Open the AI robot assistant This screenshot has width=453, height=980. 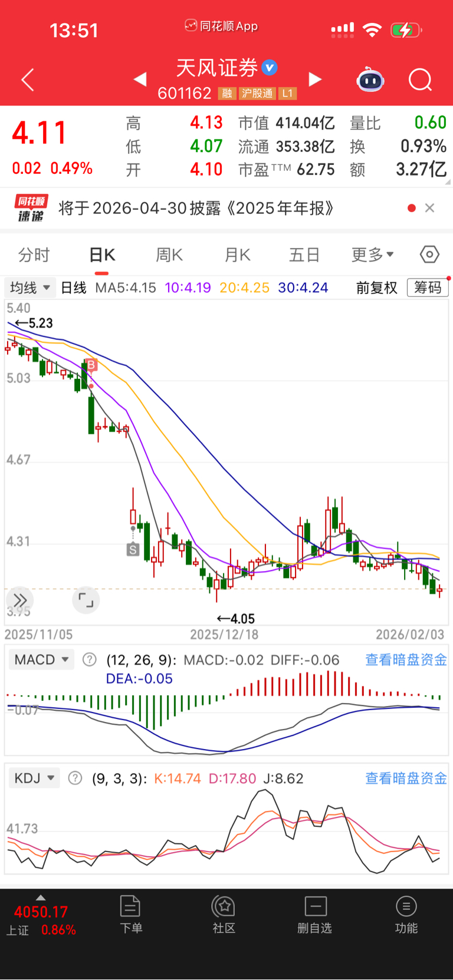point(370,80)
